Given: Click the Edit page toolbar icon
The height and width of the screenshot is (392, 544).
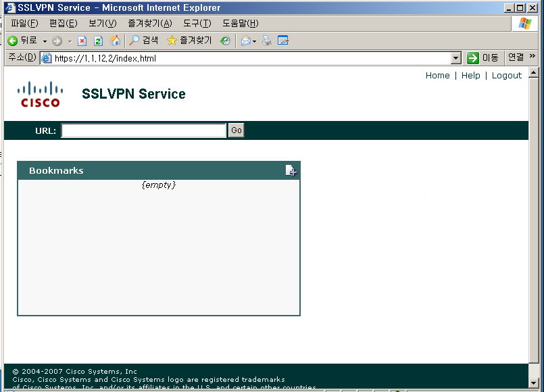Looking at the screenshot, I should (283, 41).
